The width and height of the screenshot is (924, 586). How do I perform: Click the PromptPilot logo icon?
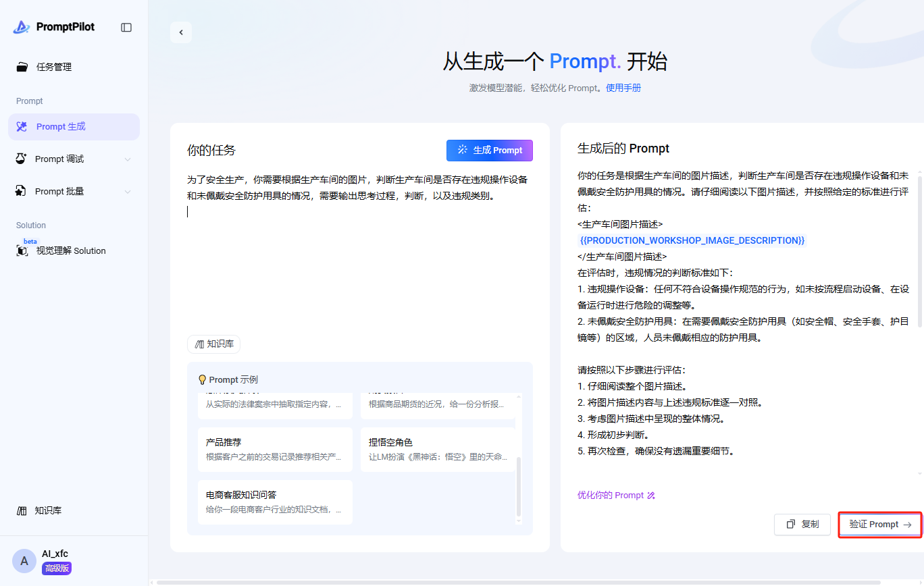coord(22,27)
